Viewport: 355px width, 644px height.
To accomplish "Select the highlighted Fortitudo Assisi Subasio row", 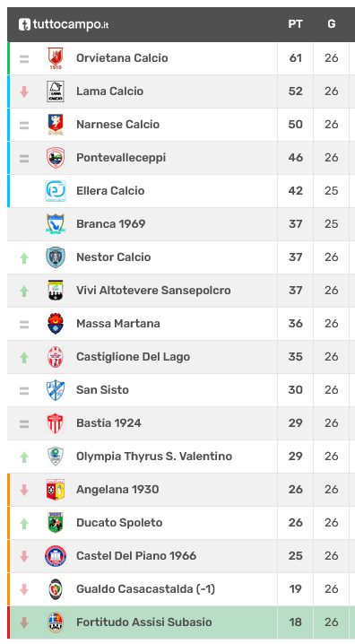I will pyautogui.click(x=181, y=622).
